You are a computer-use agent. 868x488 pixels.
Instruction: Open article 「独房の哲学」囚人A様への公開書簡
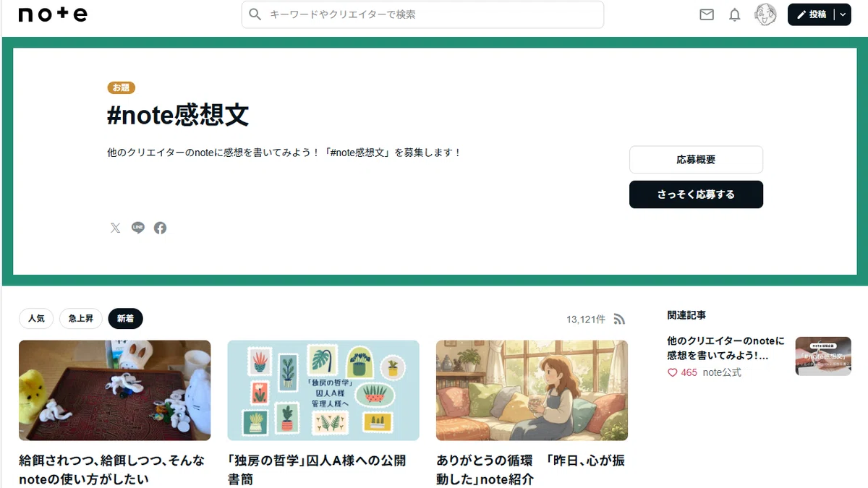coord(317,469)
